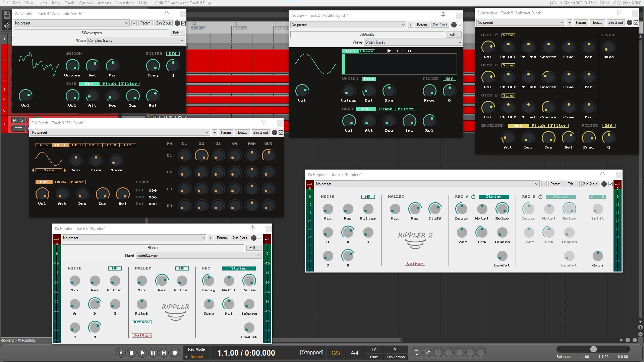Toggle Subtract Synth FILTER Off switch
The height and width of the screenshot is (362, 644).
tap(608, 126)
